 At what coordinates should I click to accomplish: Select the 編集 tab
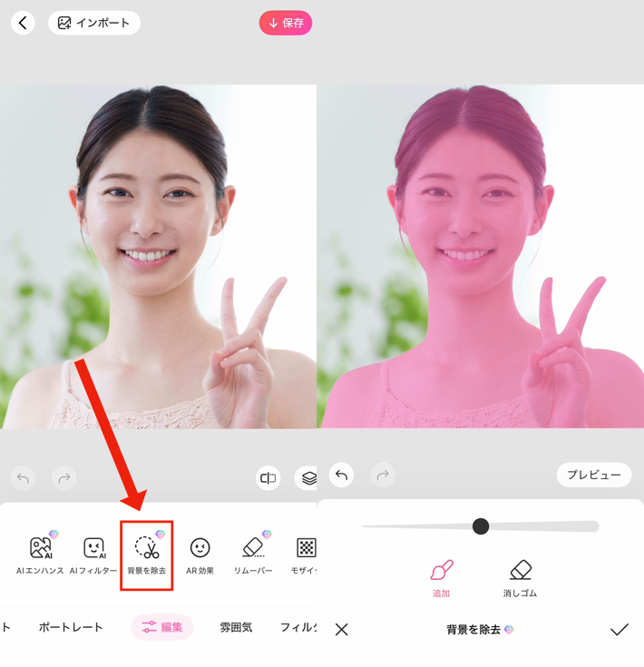[x=162, y=627]
